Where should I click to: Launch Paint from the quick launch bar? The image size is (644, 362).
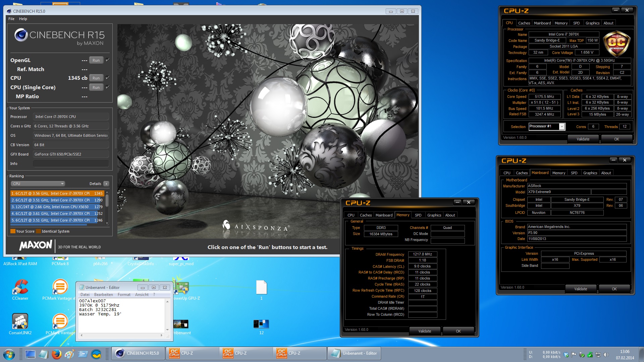tap(69, 354)
